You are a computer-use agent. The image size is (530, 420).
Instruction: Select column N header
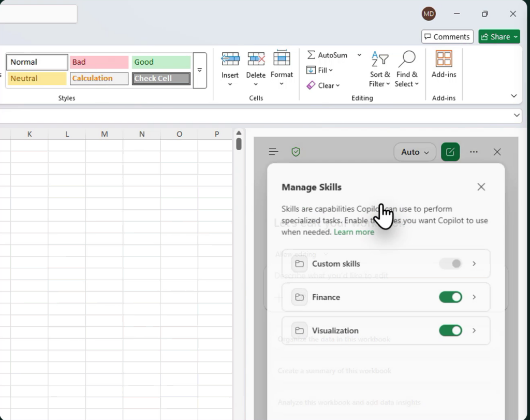[x=142, y=134]
